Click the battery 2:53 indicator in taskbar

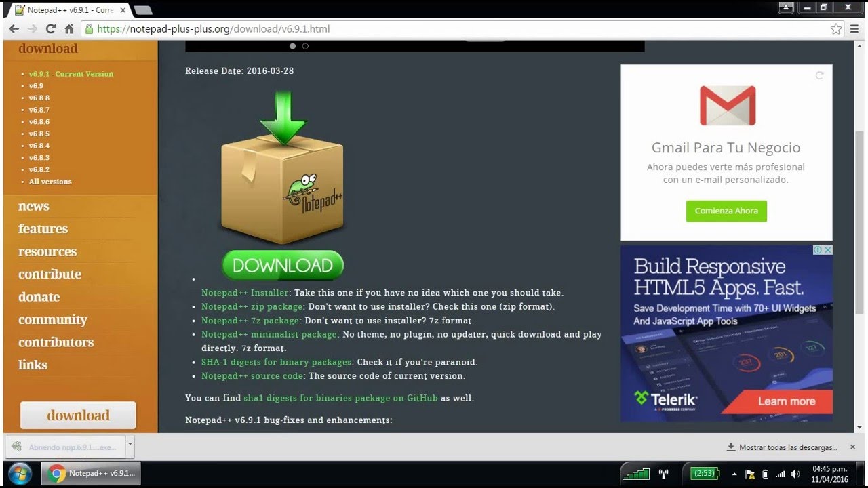[705, 474]
